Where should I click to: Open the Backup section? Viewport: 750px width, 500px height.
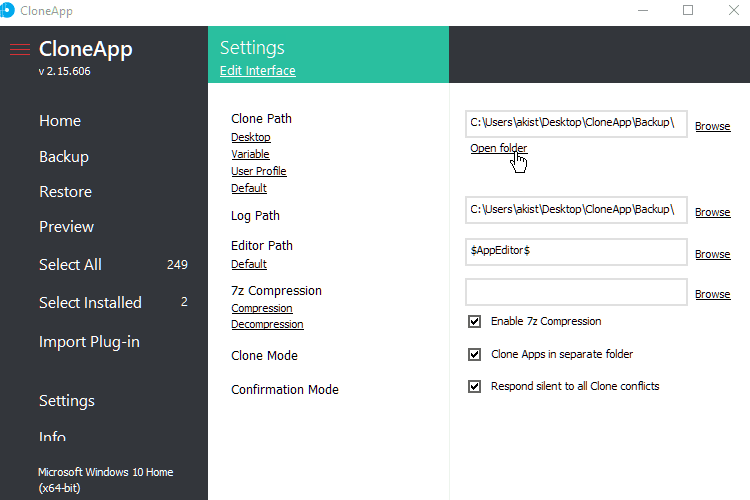(x=64, y=156)
